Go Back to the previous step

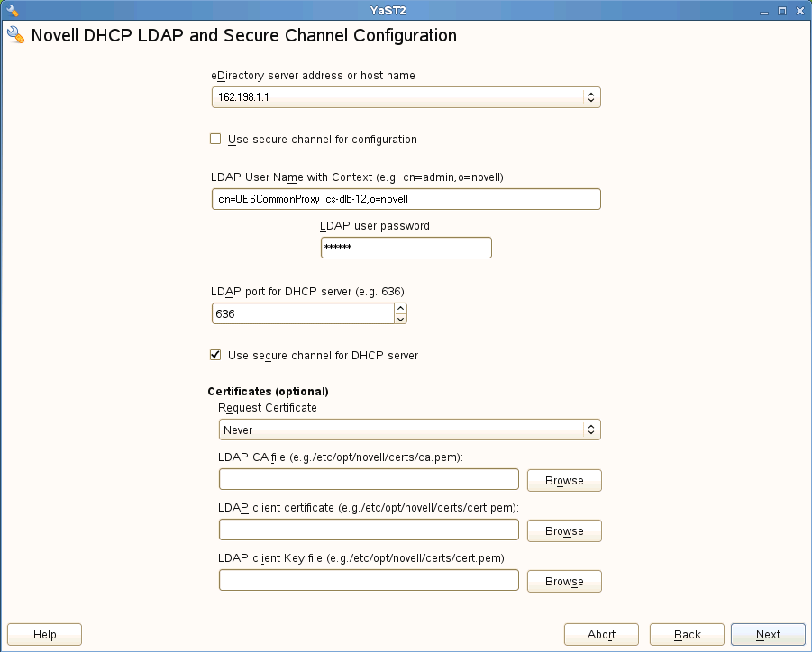688,634
